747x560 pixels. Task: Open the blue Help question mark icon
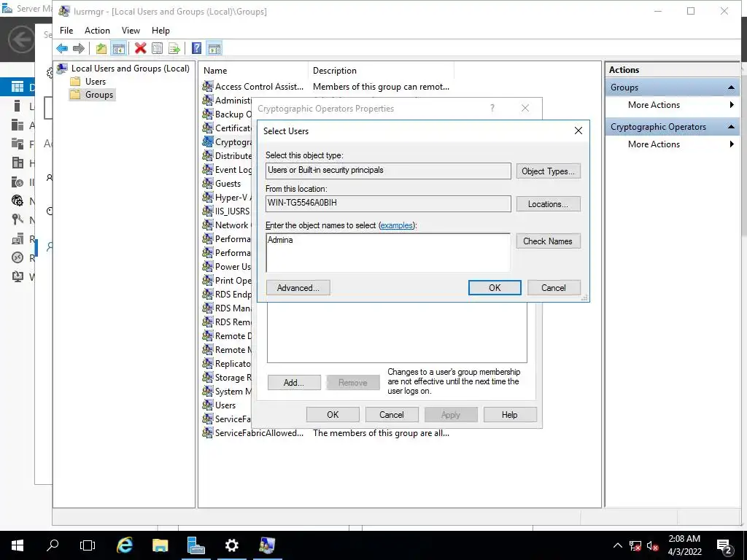pyautogui.click(x=196, y=48)
